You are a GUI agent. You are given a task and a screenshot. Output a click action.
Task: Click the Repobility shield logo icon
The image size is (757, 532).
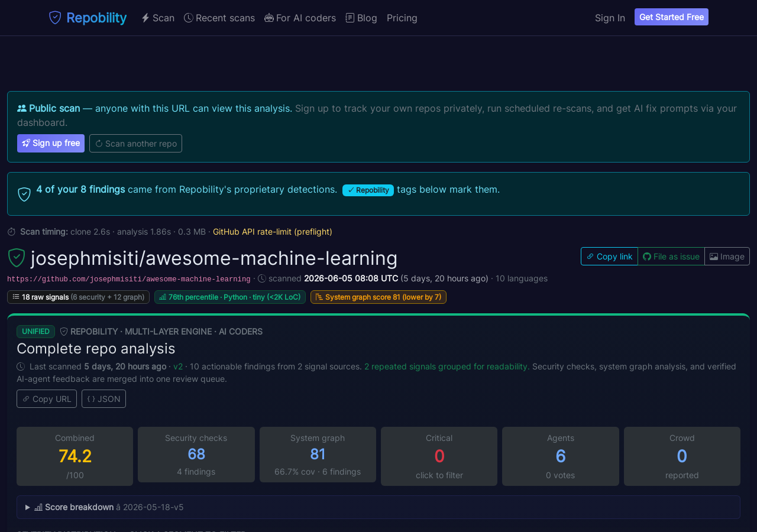(55, 18)
